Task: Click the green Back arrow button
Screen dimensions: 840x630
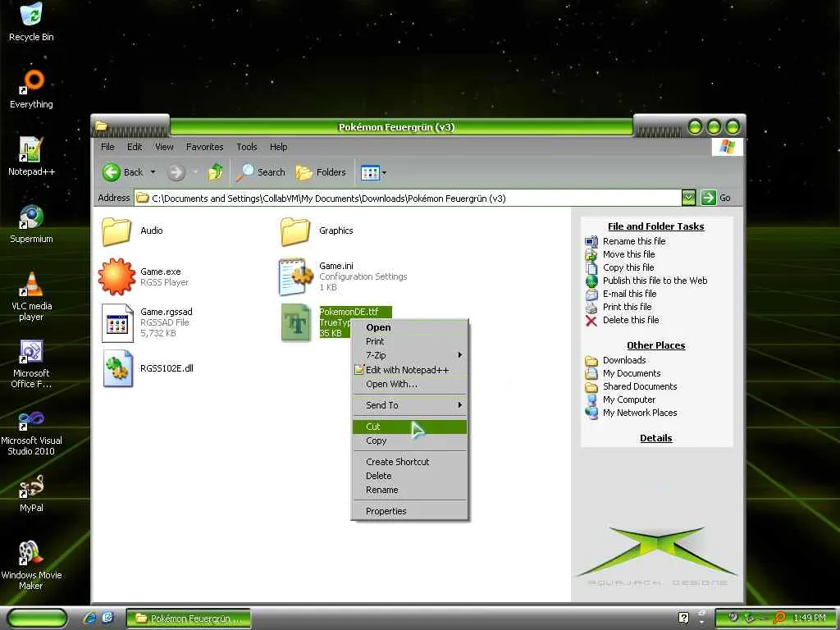Action: coord(112,172)
